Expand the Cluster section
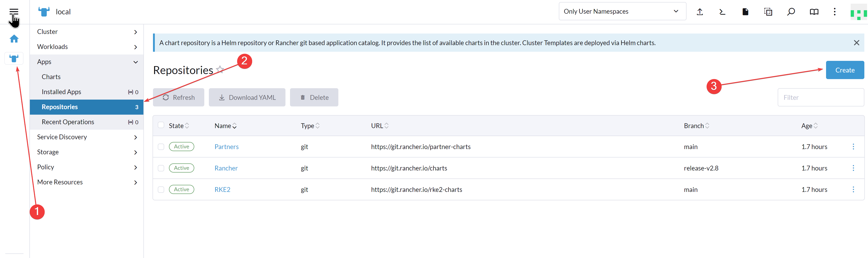868x258 pixels. tap(87, 32)
